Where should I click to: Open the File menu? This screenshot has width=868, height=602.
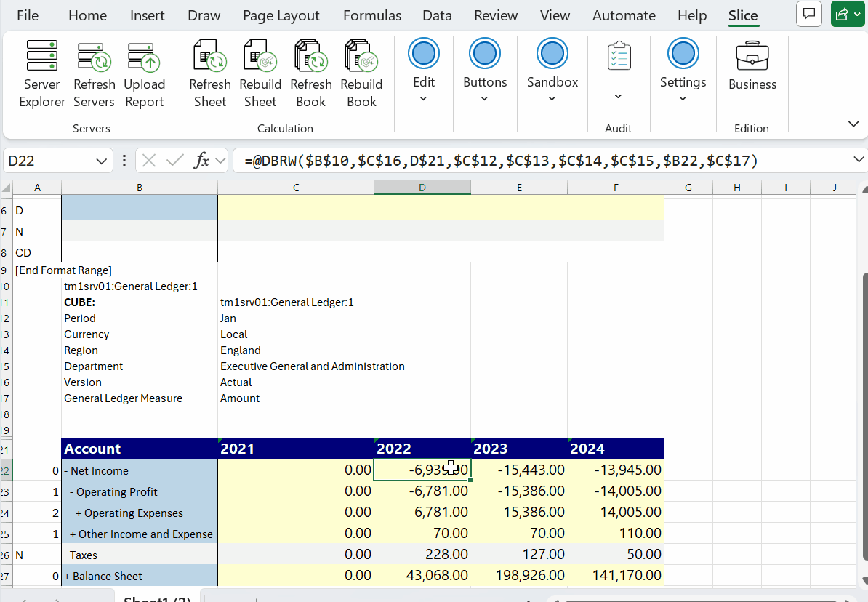(28, 15)
